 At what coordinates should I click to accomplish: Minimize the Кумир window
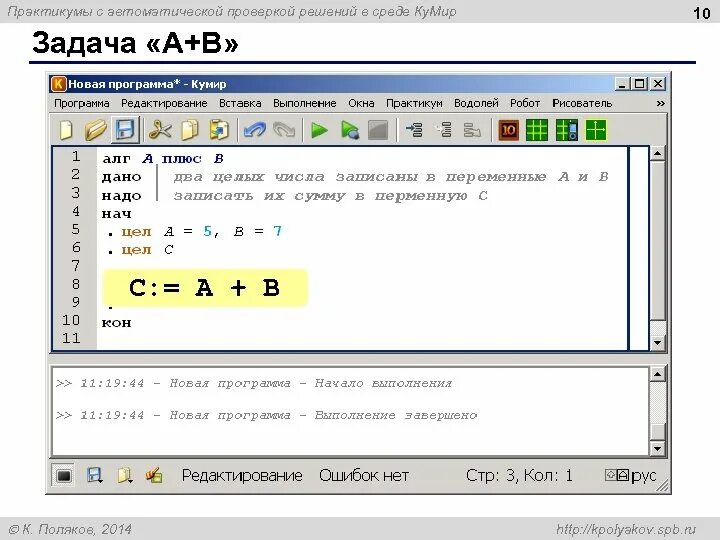coord(622,84)
